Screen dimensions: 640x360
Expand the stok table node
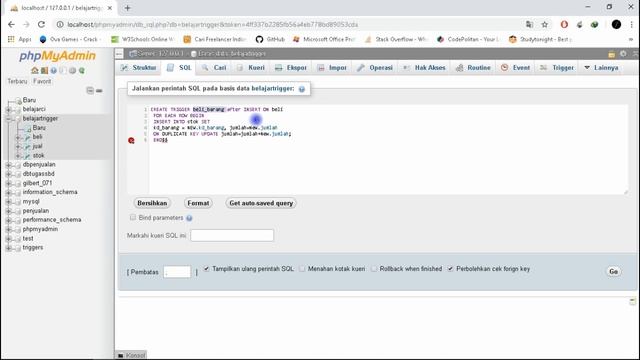[x=18, y=156]
